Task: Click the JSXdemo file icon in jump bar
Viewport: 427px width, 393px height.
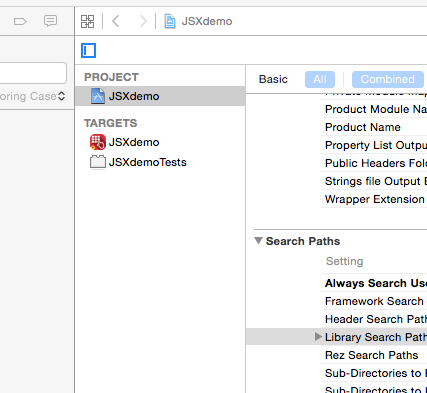Action: 170,21
